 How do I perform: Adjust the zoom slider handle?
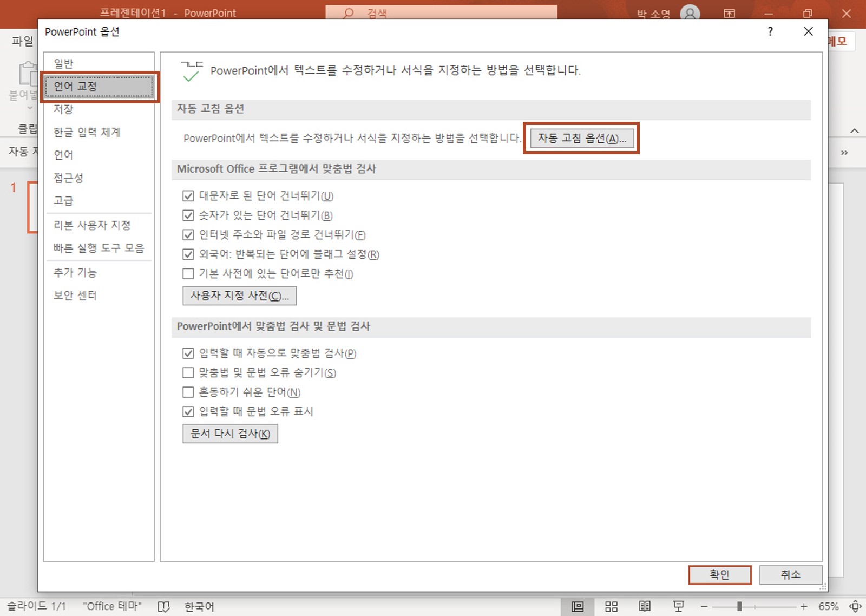click(x=739, y=607)
